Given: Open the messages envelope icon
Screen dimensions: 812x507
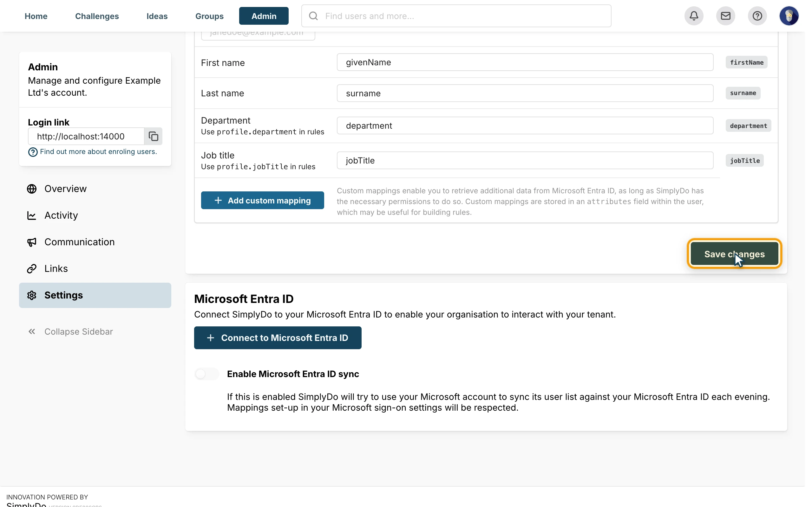Looking at the screenshot, I should click(x=725, y=16).
